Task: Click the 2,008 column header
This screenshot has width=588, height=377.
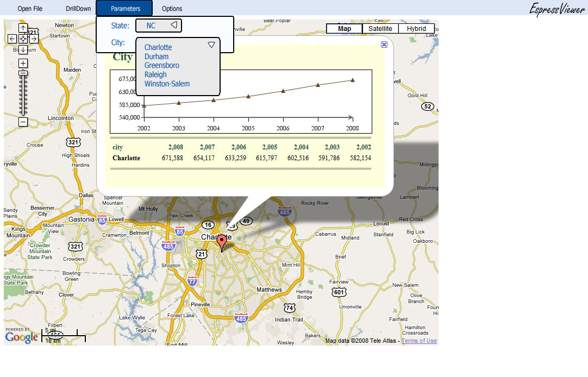Action: coord(176,147)
